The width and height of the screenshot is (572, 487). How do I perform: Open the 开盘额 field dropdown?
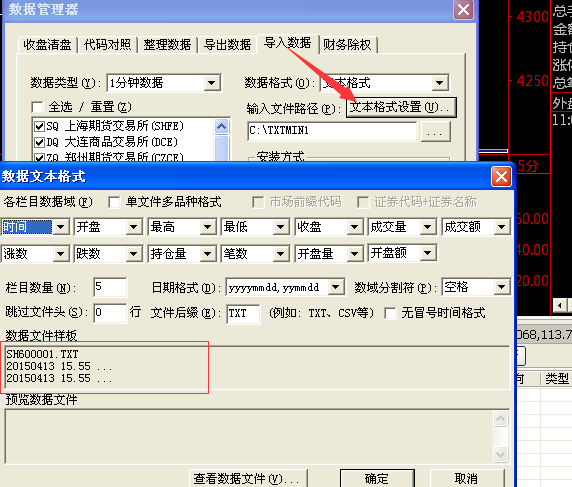(428, 253)
